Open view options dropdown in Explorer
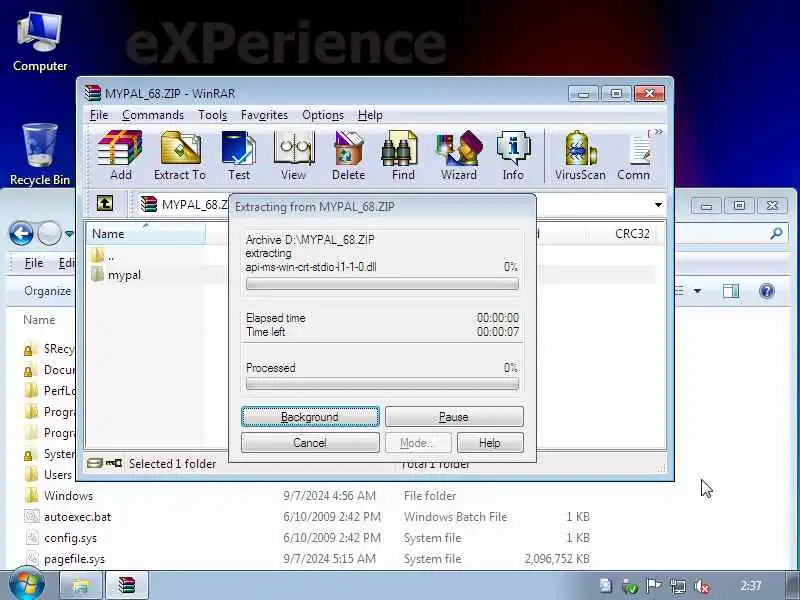Screen dimensions: 800x600 (x=697, y=291)
